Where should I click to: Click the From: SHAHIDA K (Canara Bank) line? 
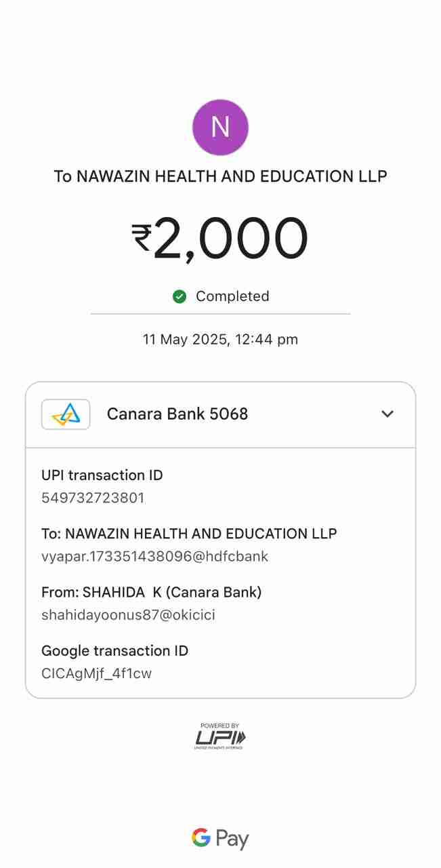tap(151, 592)
